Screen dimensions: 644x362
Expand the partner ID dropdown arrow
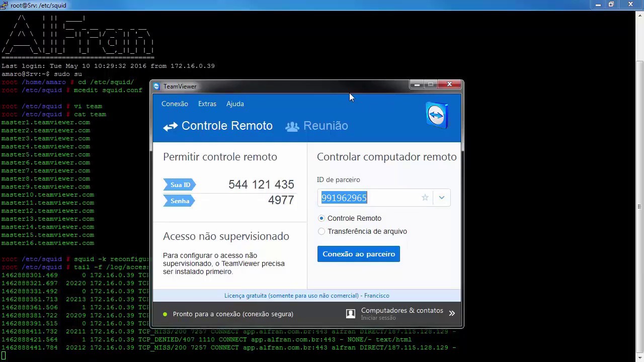pyautogui.click(x=442, y=198)
